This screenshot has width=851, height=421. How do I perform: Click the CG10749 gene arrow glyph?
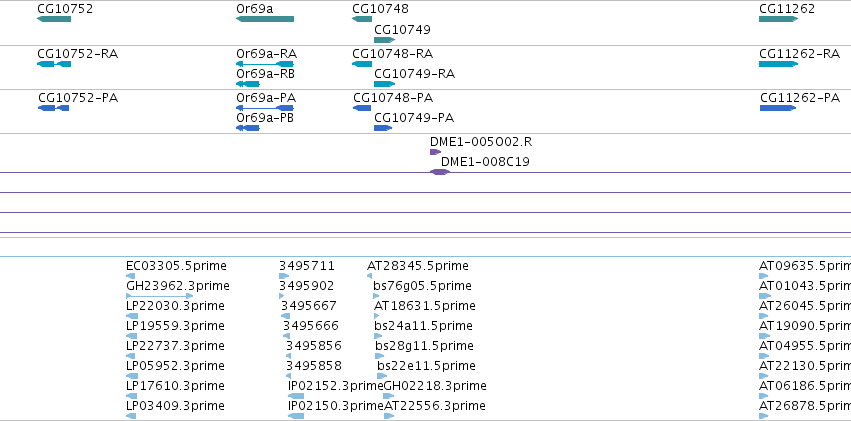(x=384, y=40)
